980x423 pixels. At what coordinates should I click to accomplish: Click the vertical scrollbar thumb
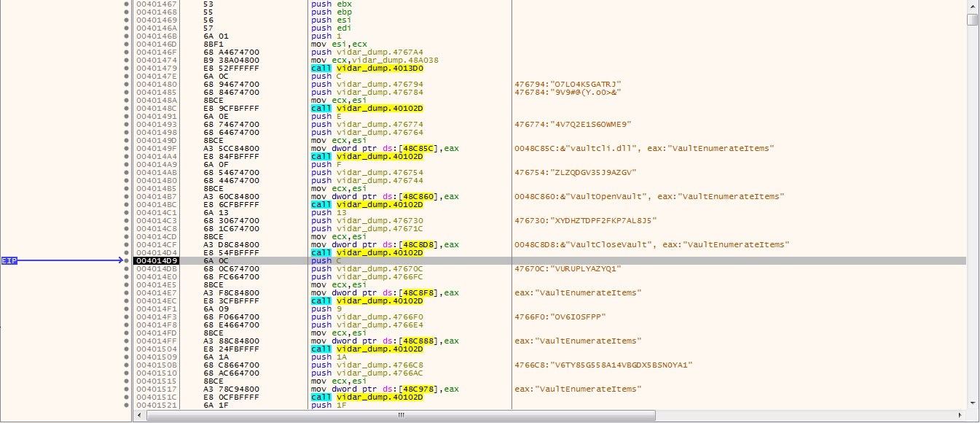tap(973, 19)
